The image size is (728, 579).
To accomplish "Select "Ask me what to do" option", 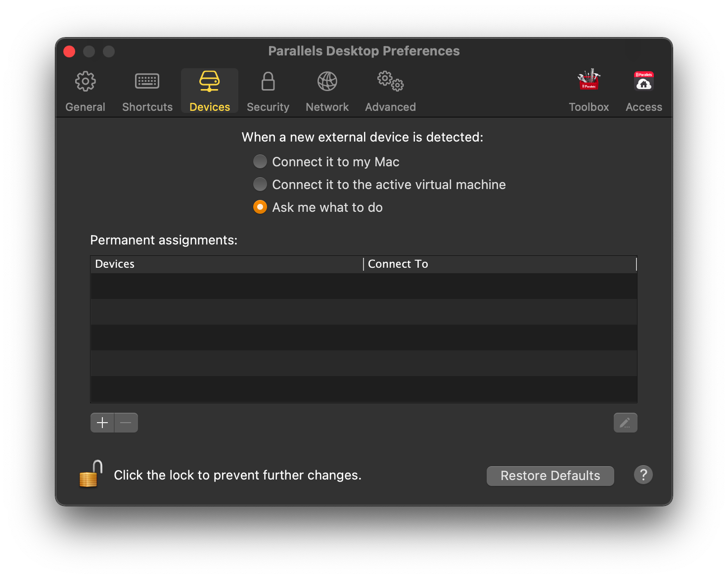I will pos(260,207).
